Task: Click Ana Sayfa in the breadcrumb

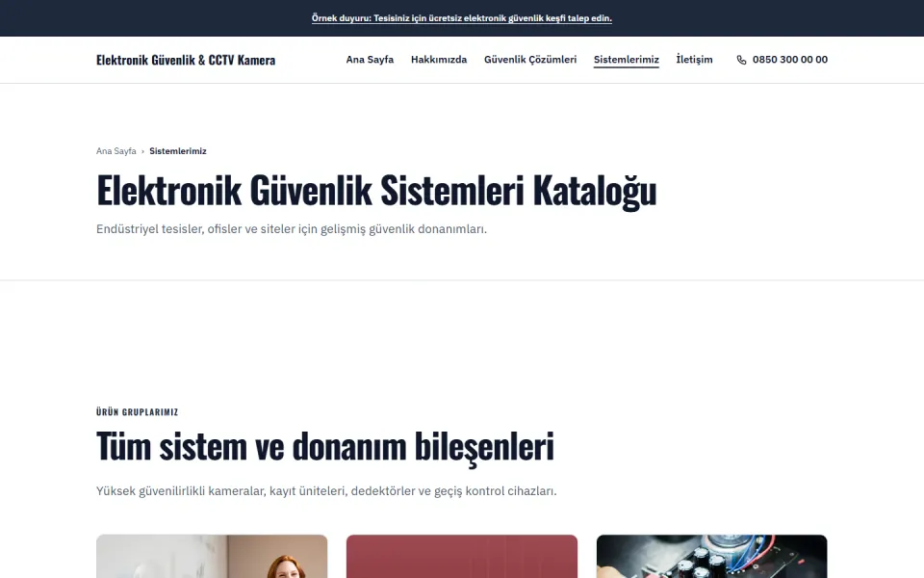Action: [x=116, y=151]
